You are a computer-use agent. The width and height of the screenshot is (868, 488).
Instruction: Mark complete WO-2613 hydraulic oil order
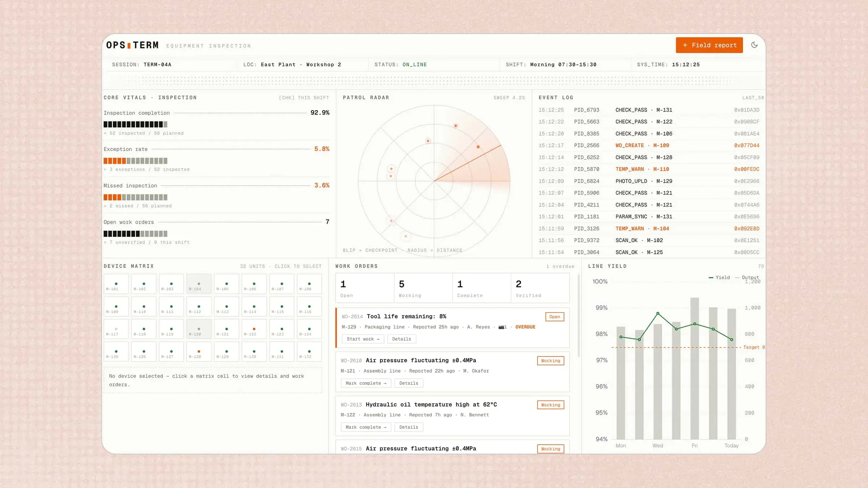tap(366, 427)
